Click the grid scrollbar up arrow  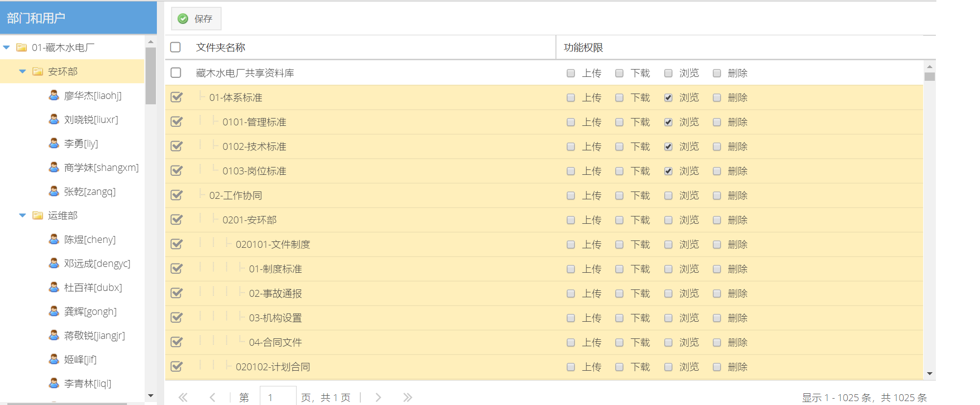(x=930, y=66)
